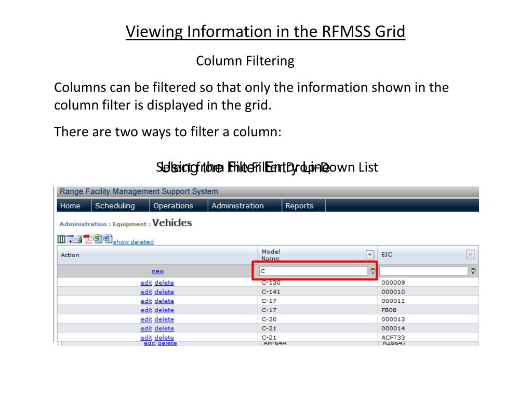Export the grid to Word
Viewport: 532px width, 399px height.
pos(108,239)
